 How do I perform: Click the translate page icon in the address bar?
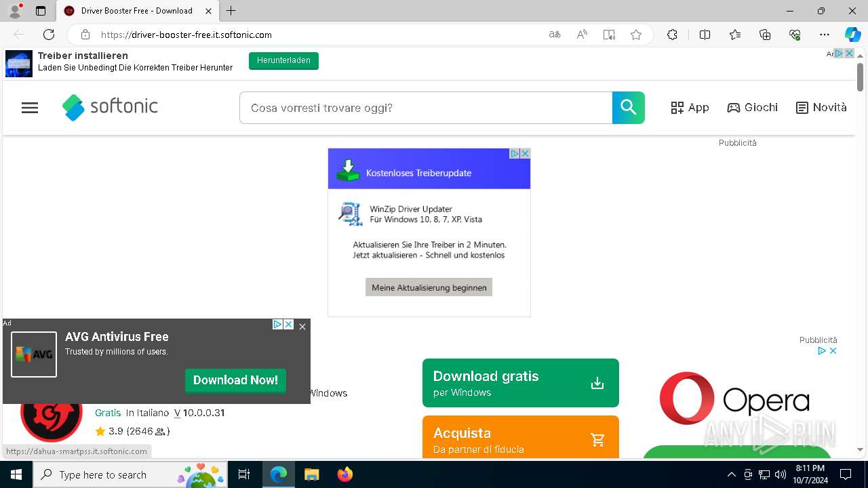[x=555, y=35]
